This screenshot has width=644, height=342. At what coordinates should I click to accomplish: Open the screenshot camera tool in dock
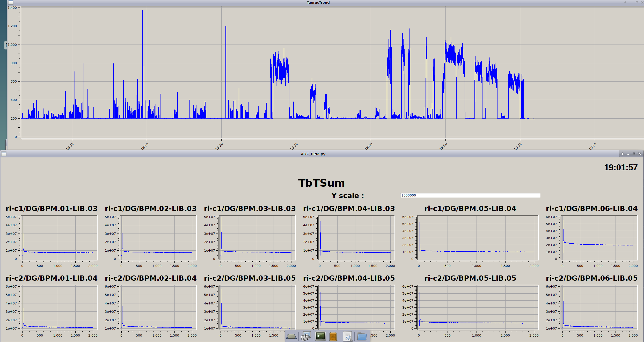[x=306, y=336]
